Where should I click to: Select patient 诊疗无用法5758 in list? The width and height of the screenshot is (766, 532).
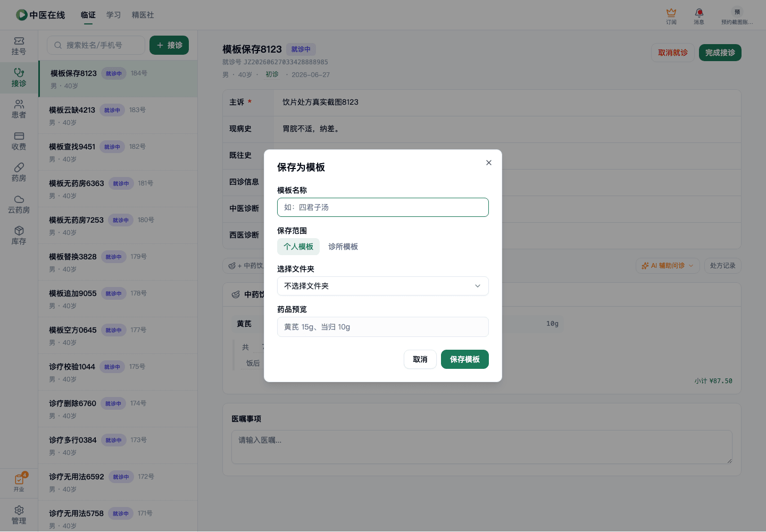(118, 516)
